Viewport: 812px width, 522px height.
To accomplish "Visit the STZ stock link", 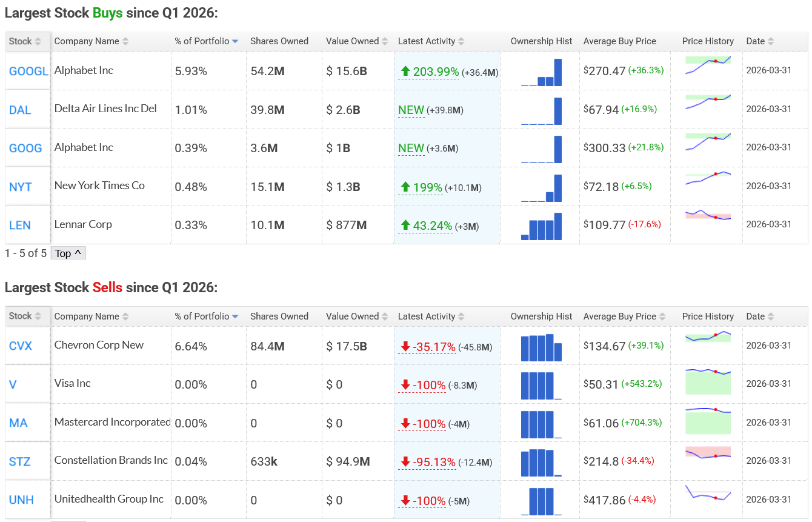I will [20, 461].
